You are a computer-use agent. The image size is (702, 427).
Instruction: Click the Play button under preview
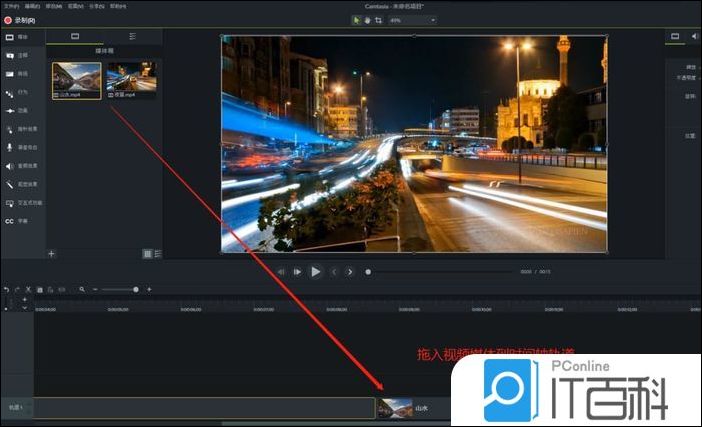point(316,271)
